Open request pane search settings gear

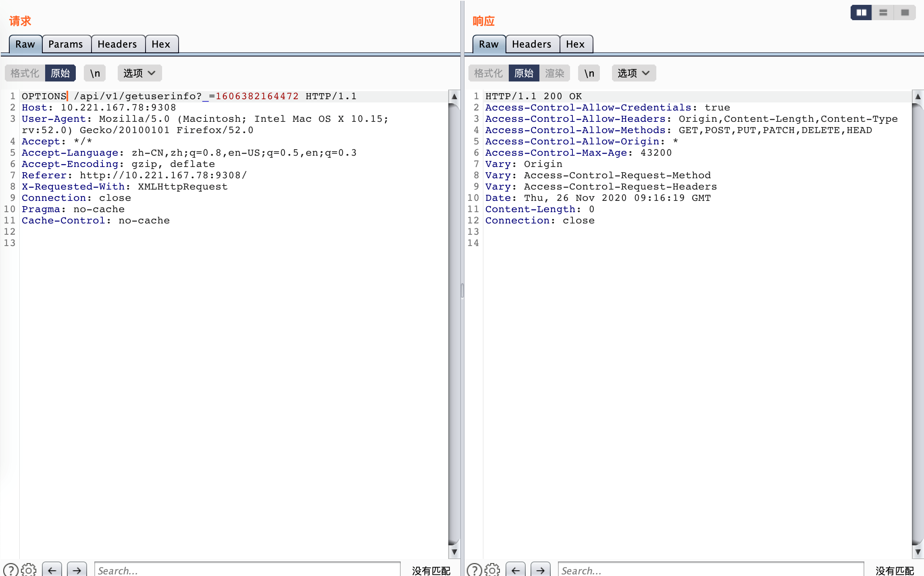[x=29, y=570]
